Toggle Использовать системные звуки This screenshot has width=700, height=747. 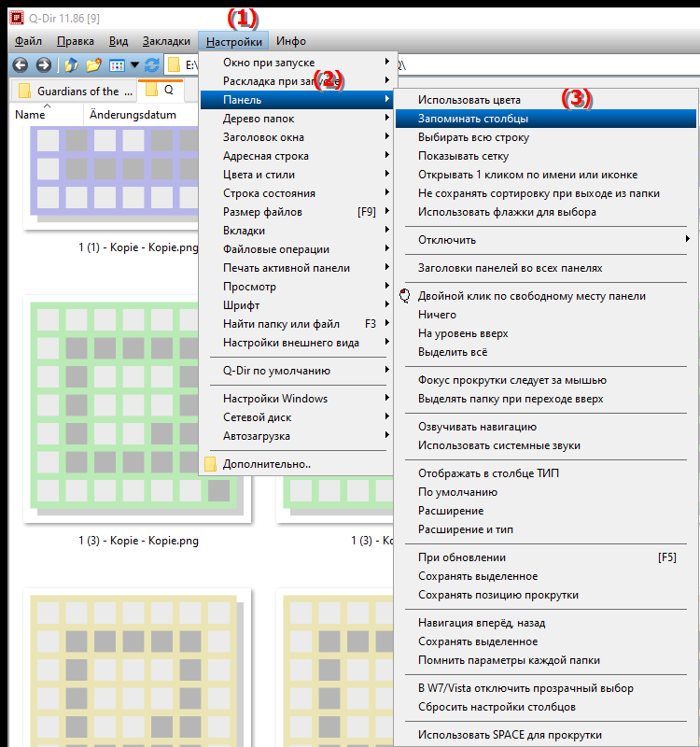[x=546, y=445]
